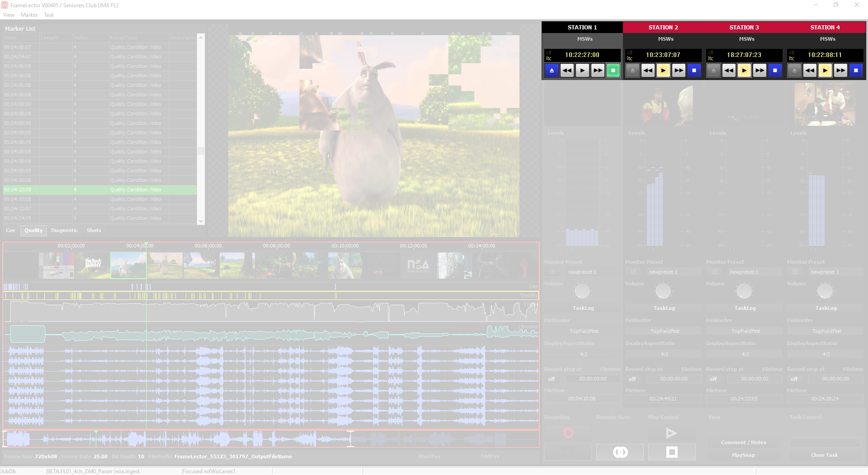Image resolution: width=868 pixels, height=475 pixels.
Task: Fast-forward the Station 2 deck
Action: pos(679,71)
